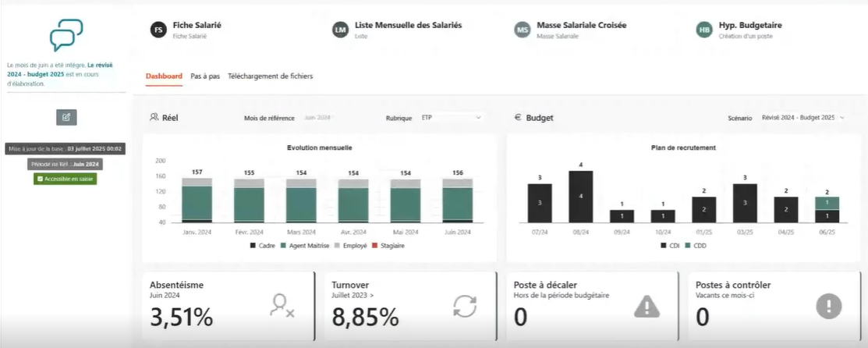
Task: Click the Cadre legend color swatch
Action: click(253, 246)
